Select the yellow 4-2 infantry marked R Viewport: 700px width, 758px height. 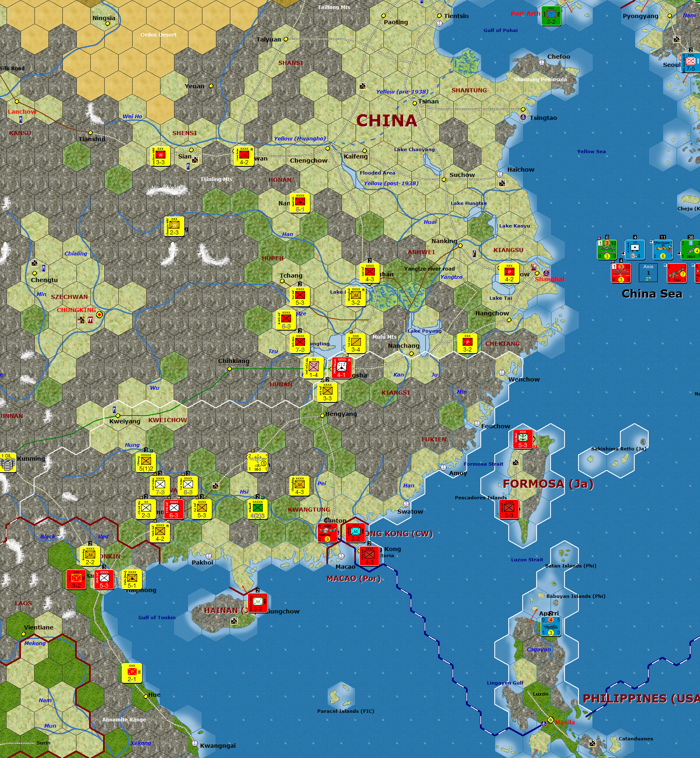tap(160, 533)
